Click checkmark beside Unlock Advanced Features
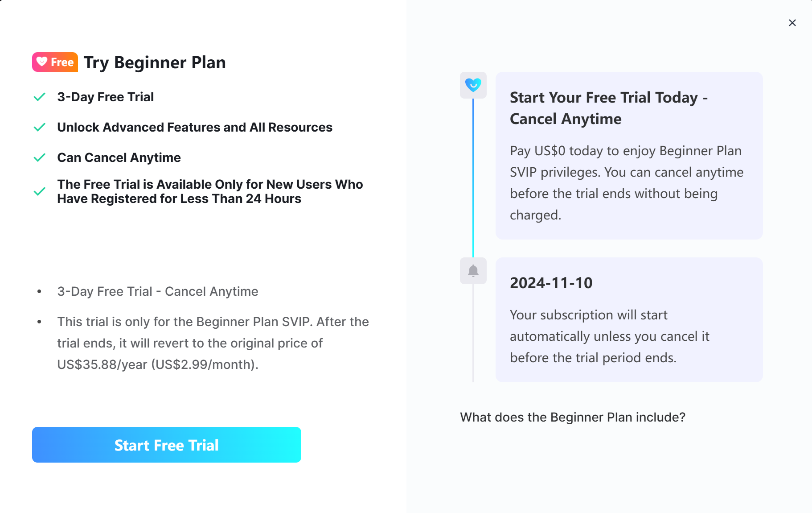812x513 pixels. click(40, 127)
